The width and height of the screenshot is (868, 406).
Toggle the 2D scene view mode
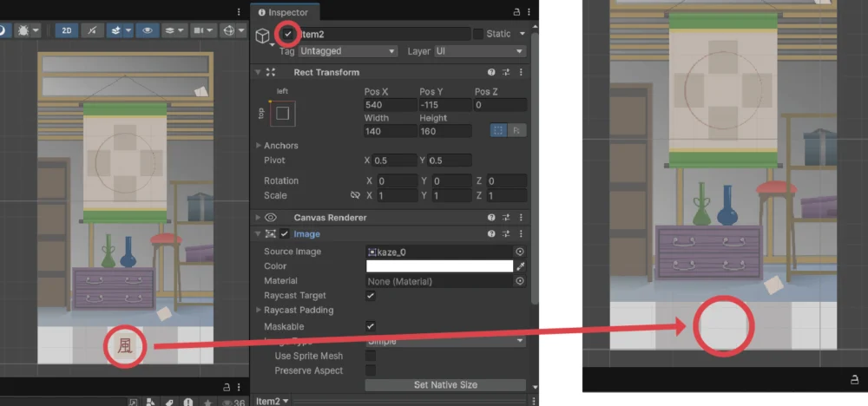(67, 29)
